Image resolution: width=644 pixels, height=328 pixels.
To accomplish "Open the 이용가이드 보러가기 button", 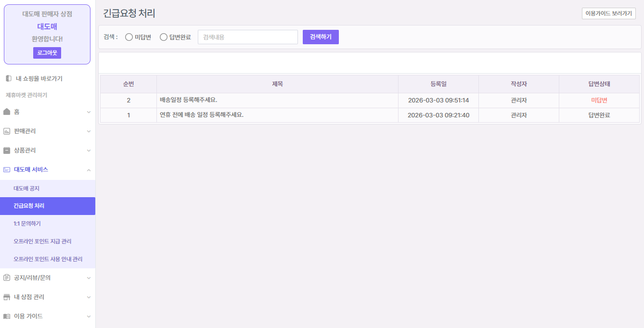I will point(608,13).
